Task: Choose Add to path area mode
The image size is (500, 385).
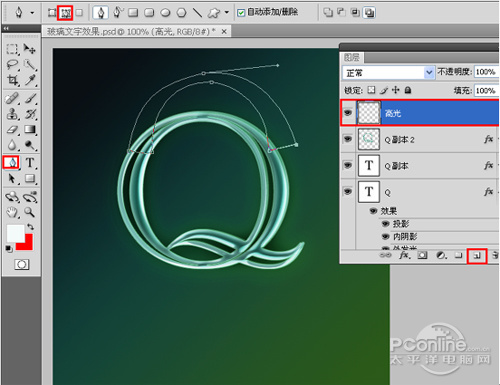Action: [328, 13]
